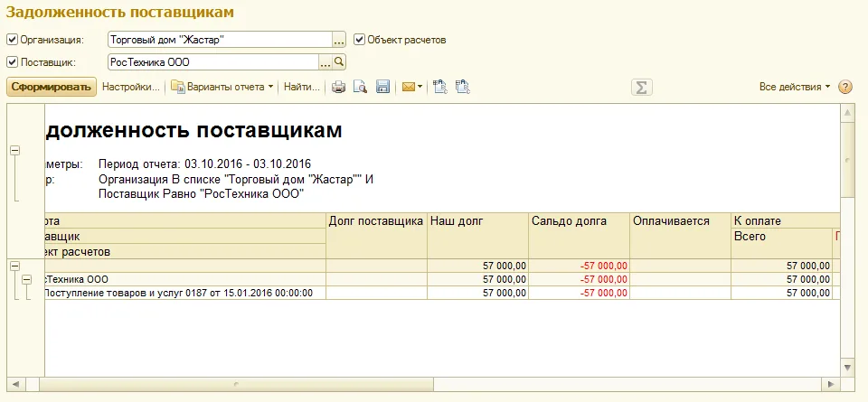Collapse the top-level totals row group
This screenshot has width=868, height=402.
point(15,266)
